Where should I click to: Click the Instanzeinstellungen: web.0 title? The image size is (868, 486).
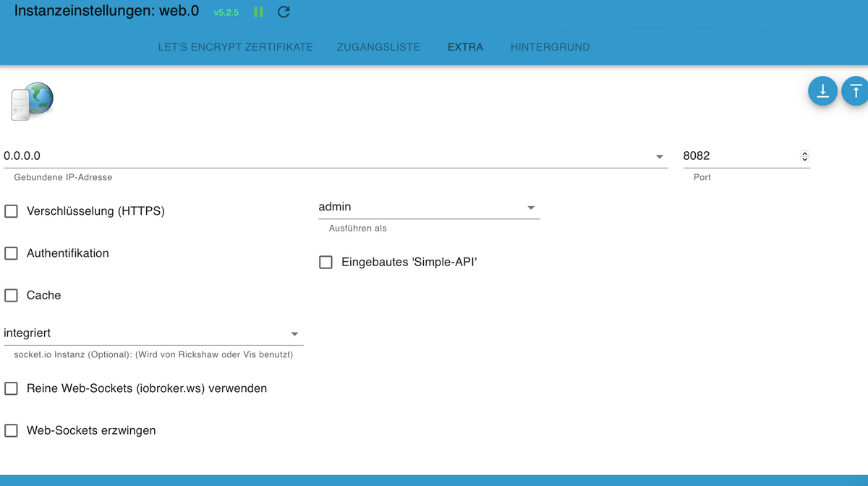[x=106, y=12]
